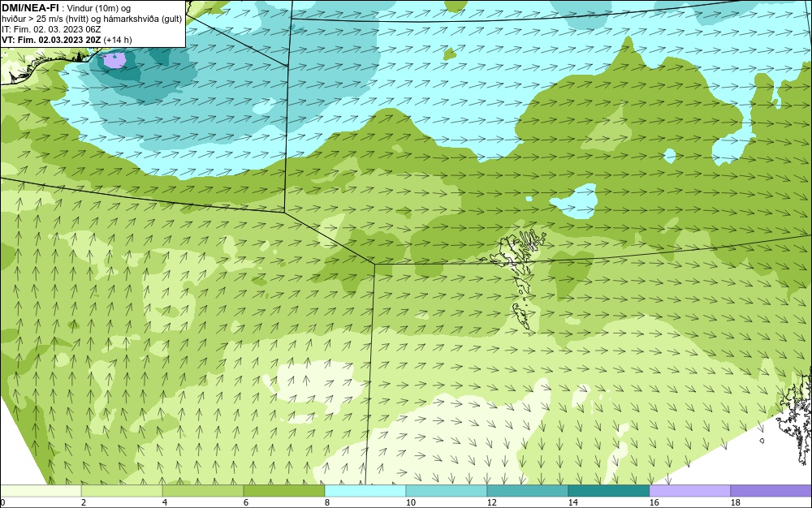
Task: Click the 0–2 m/s palest legend swatch
Action: (41, 491)
